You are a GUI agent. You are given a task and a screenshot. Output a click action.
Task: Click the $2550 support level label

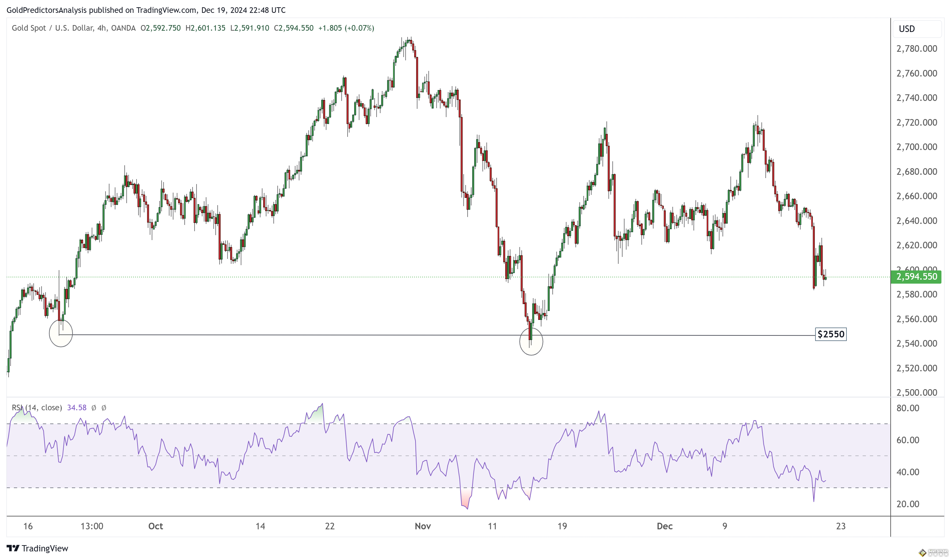[x=831, y=334]
